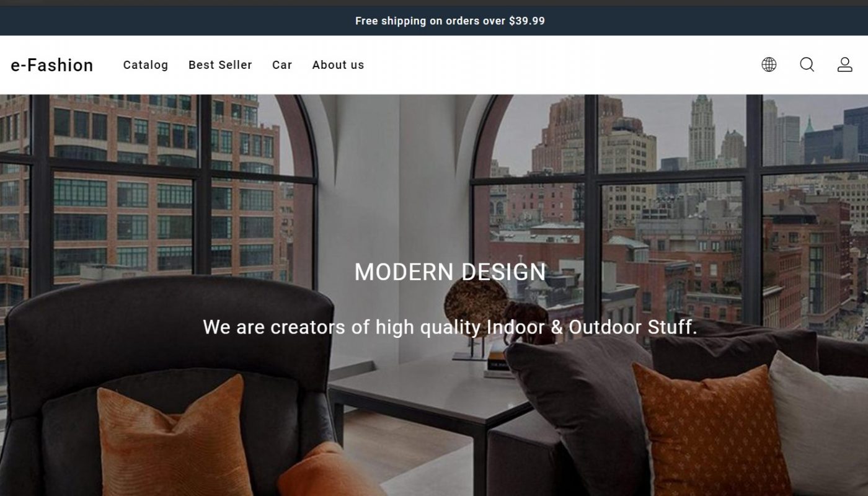This screenshot has width=868, height=496.
Task: Open the account login icon
Action: click(x=845, y=64)
